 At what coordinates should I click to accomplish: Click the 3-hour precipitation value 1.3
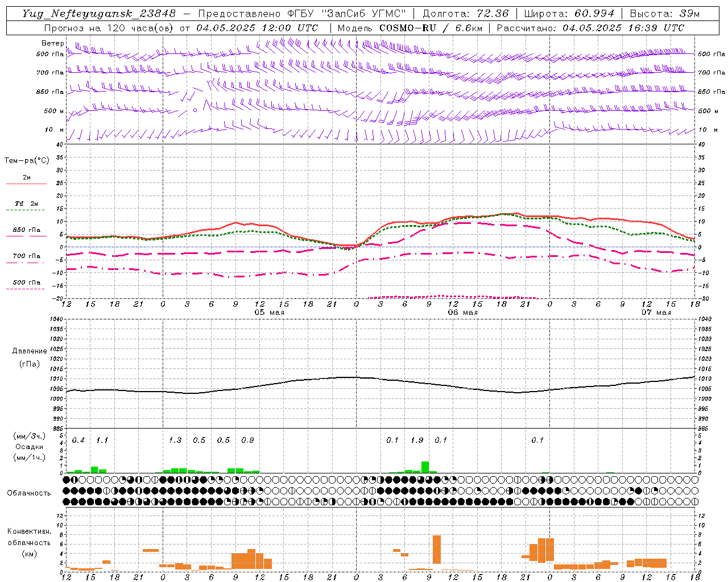(175, 440)
